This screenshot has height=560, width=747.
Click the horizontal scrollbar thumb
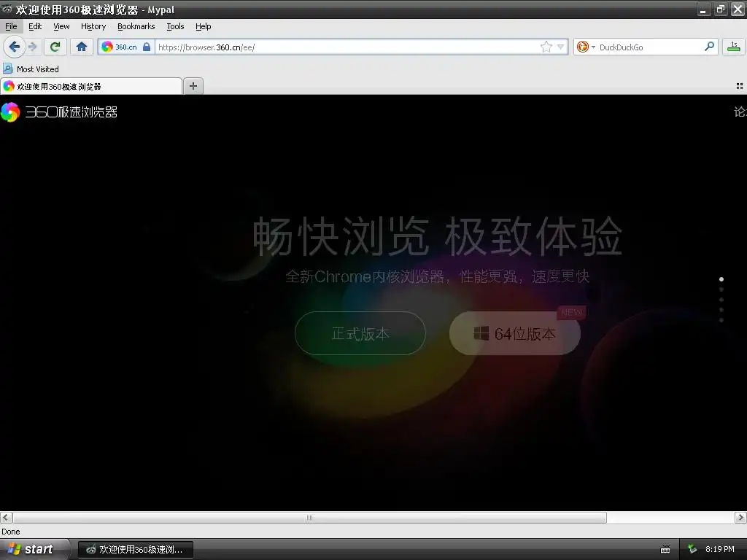[309, 518]
